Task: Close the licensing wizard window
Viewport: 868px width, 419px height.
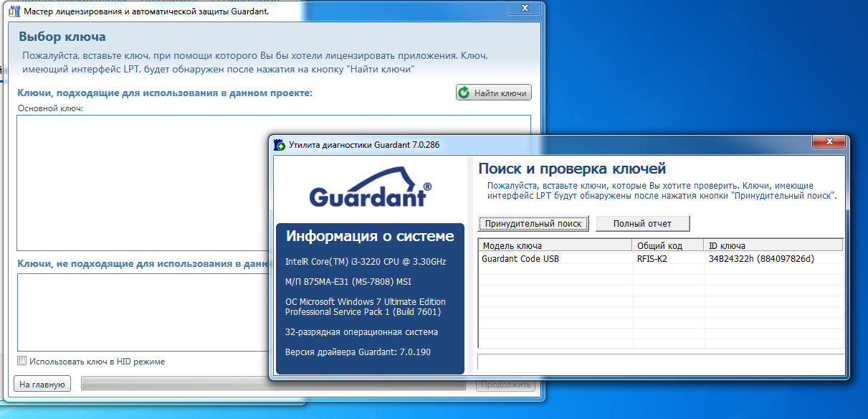Action: (x=524, y=8)
